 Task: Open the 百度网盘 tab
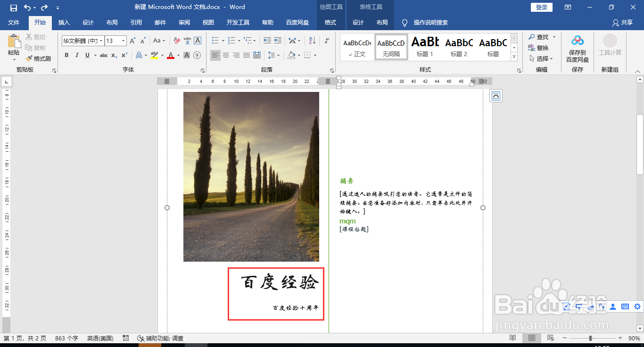pos(297,23)
